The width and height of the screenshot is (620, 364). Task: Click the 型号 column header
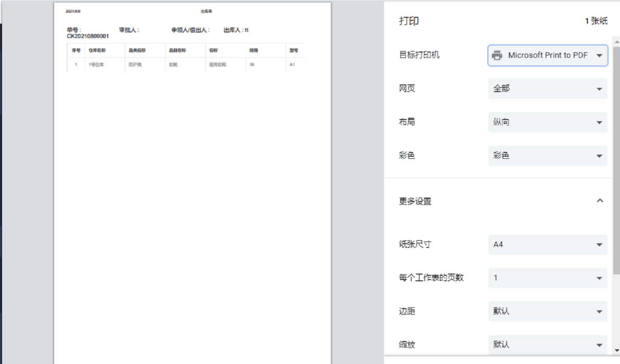(294, 50)
